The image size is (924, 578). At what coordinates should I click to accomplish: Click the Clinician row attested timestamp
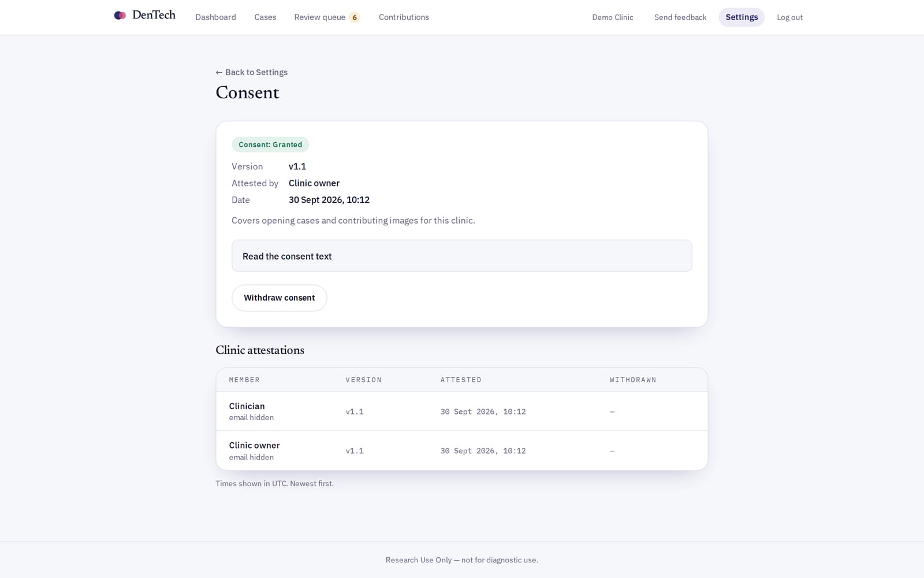[483, 412]
